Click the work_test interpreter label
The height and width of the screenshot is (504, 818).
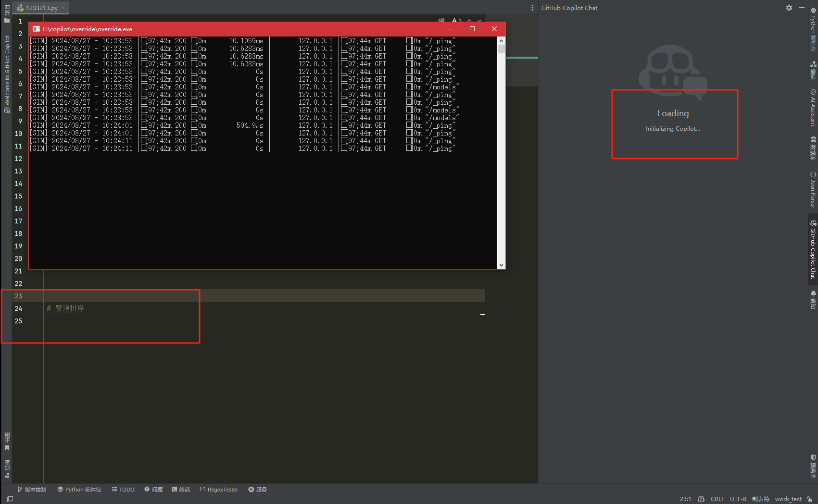point(788,499)
